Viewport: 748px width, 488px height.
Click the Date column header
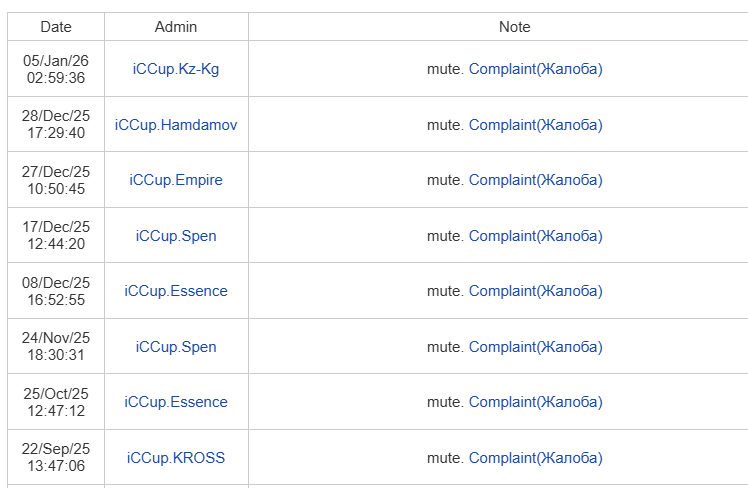pos(56,27)
